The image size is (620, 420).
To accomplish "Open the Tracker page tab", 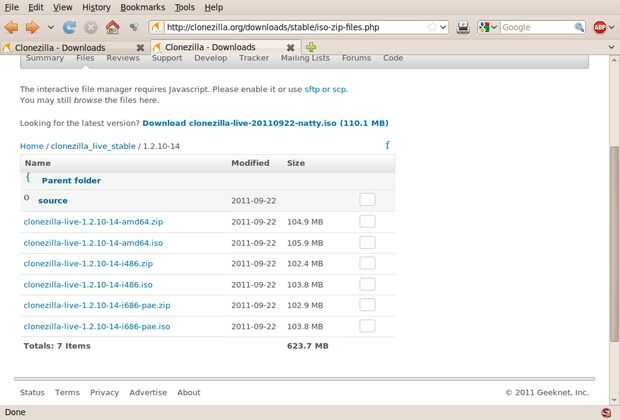I will (254, 58).
